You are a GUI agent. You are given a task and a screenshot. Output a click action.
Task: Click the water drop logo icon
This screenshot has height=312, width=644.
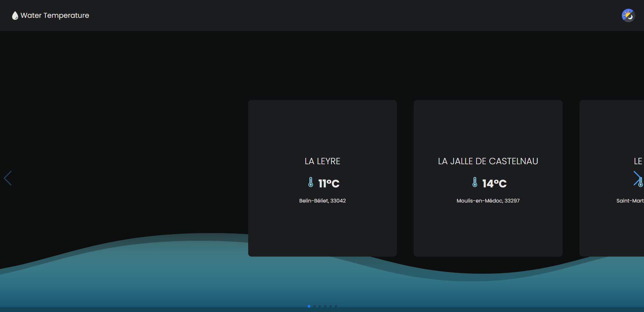click(15, 15)
